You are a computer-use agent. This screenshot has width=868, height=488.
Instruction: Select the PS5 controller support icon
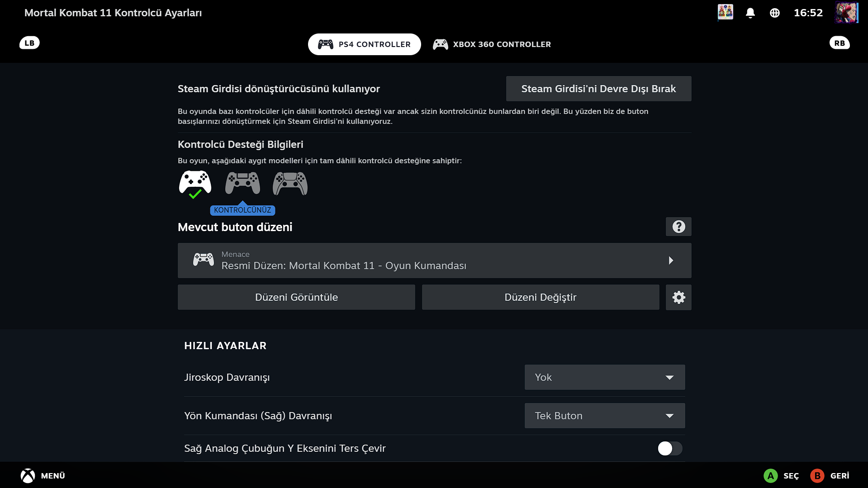click(x=290, y=183)
